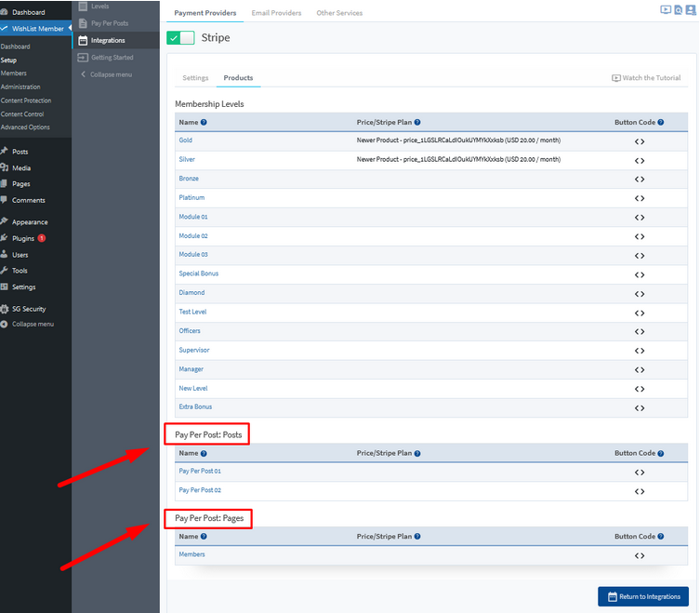Click Return to Integrations button

tap(643, 596)
